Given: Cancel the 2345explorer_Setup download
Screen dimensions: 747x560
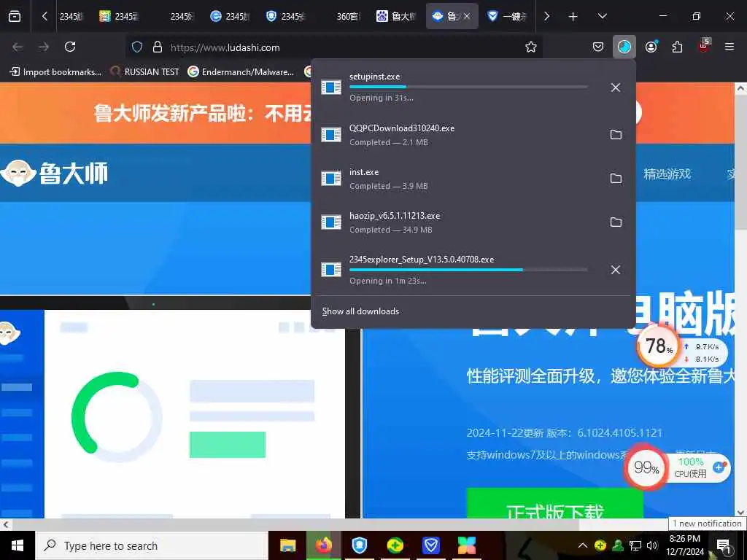Looking at the screenshot, I should click(616, 270).
